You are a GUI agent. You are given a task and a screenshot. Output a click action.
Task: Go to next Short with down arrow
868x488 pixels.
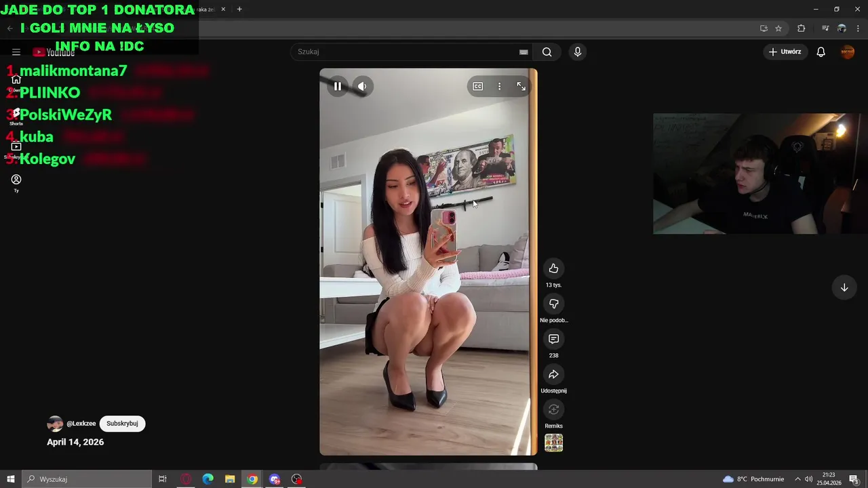pos(844,287)
